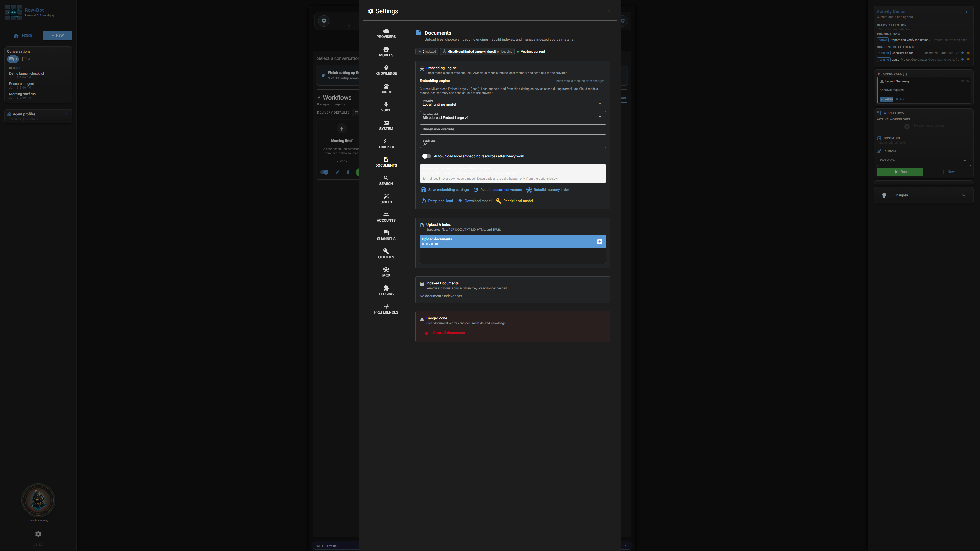This screenshot has height=551, width=980.
Task: Save embedding settings
Action: click(445, 190)
